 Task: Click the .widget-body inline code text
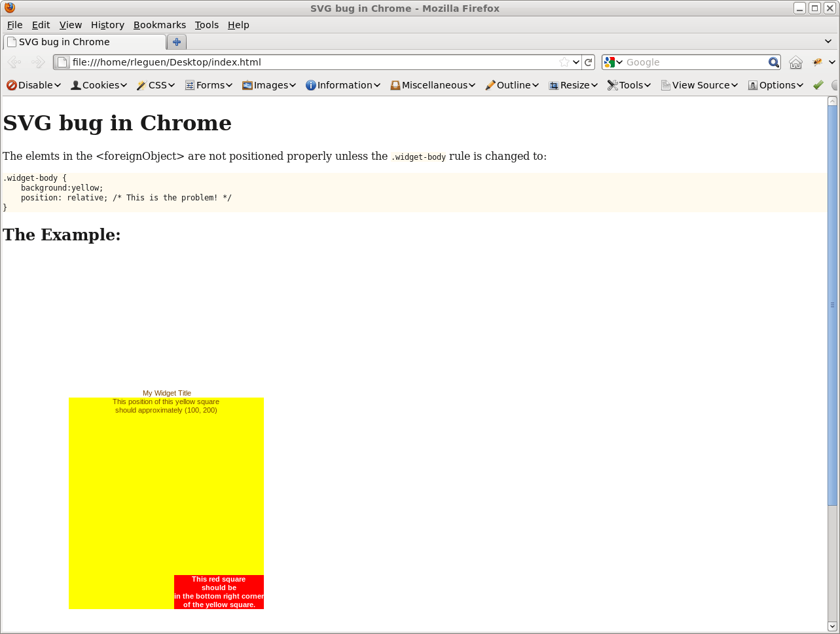point(418,157)
